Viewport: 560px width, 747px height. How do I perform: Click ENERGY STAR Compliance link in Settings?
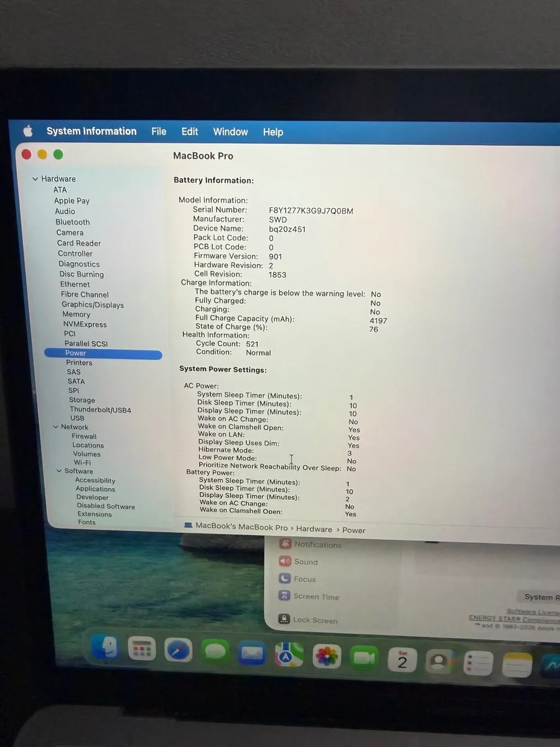514,619
